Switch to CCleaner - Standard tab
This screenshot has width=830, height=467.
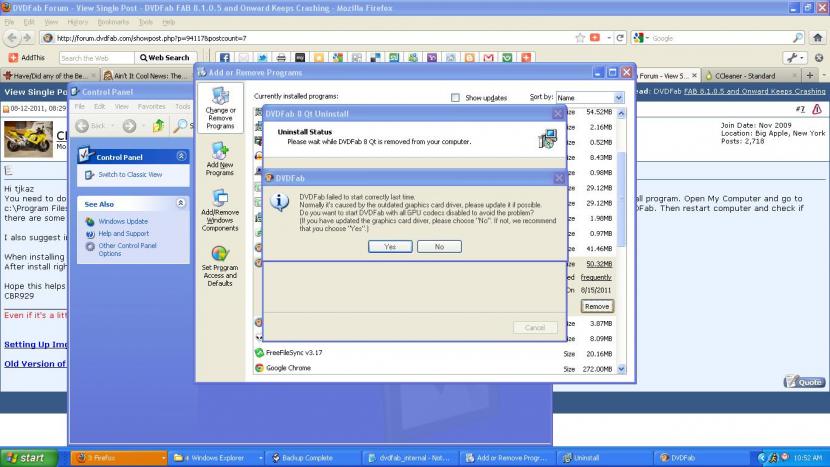750,76
